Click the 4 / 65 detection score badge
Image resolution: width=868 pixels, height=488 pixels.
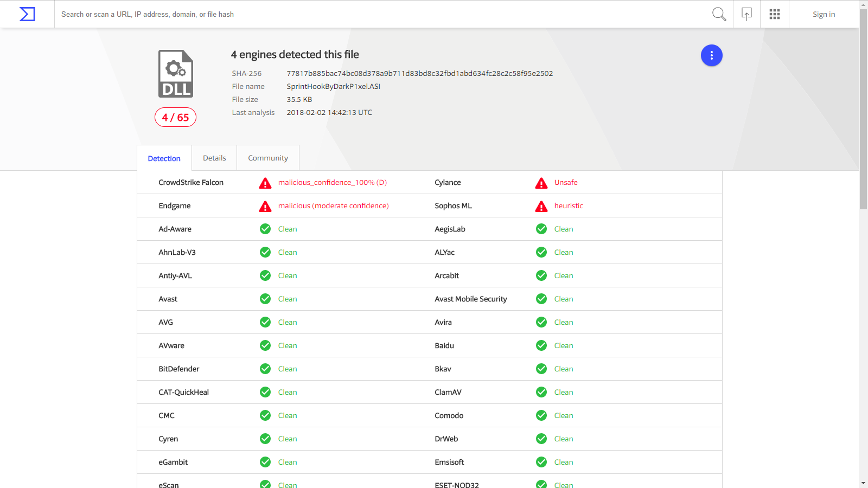tap(175, 117)
